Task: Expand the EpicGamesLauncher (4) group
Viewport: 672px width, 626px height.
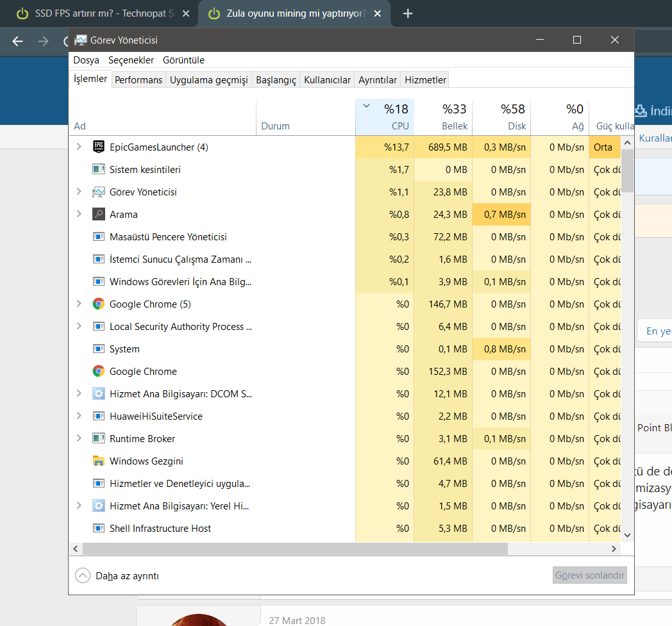Action: click(79, 147)
